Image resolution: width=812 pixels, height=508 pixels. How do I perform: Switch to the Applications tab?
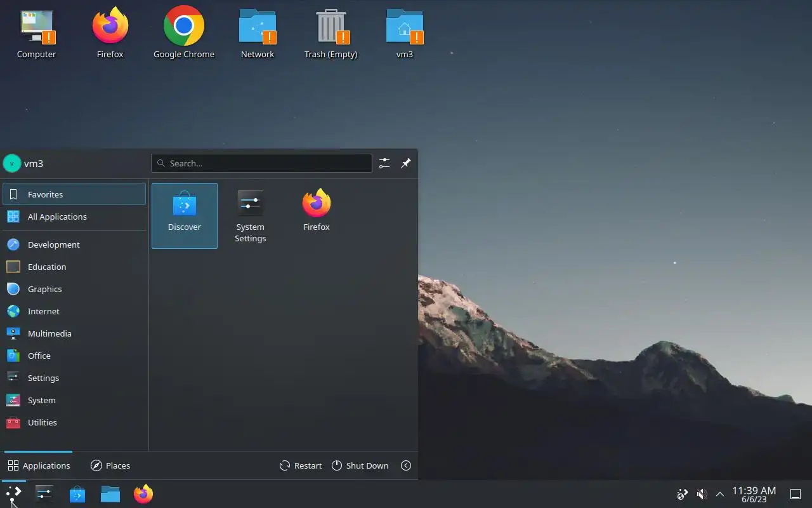click(x=39, y=465)
